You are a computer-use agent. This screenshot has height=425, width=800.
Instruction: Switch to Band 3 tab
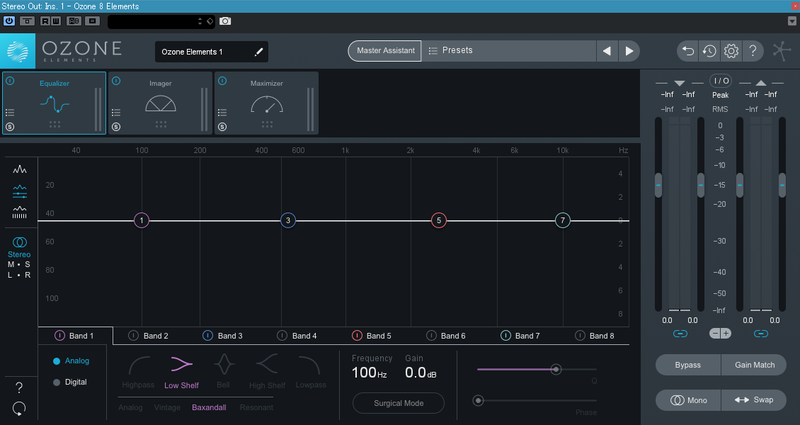223,336
